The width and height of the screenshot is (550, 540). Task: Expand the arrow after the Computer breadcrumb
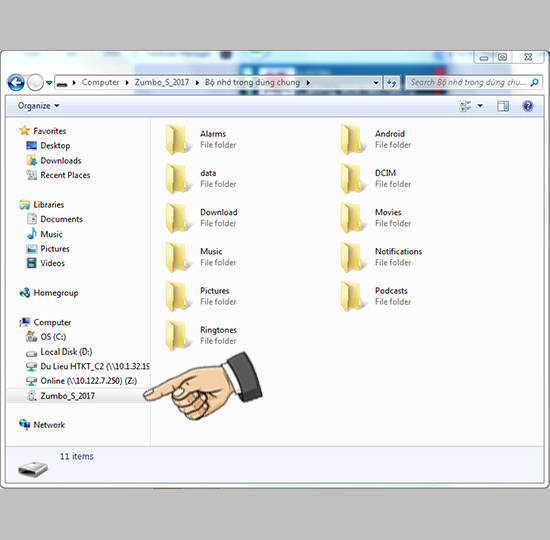click(x=127, y=83)
